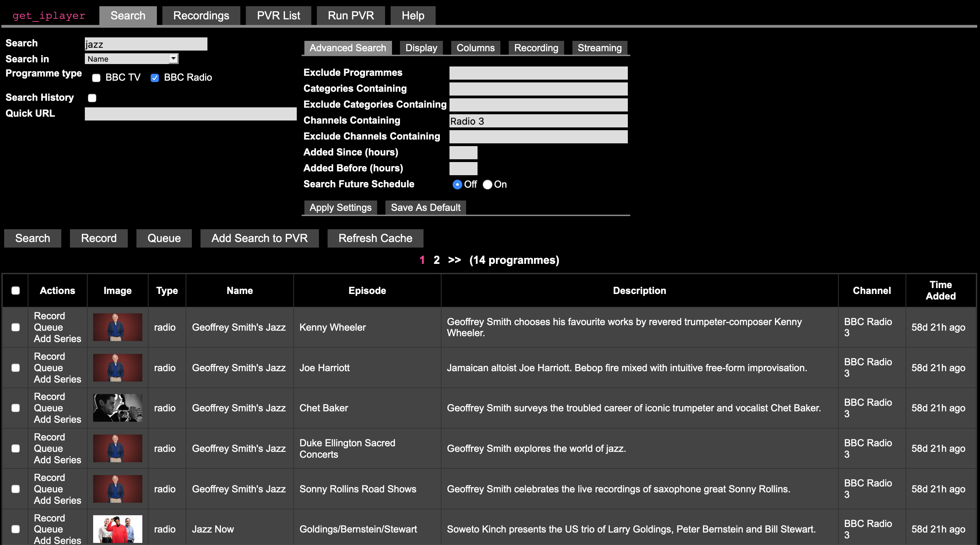Go to next results page arrows
The width and height of the screenshot is (980, 545).
pos(454,260)
